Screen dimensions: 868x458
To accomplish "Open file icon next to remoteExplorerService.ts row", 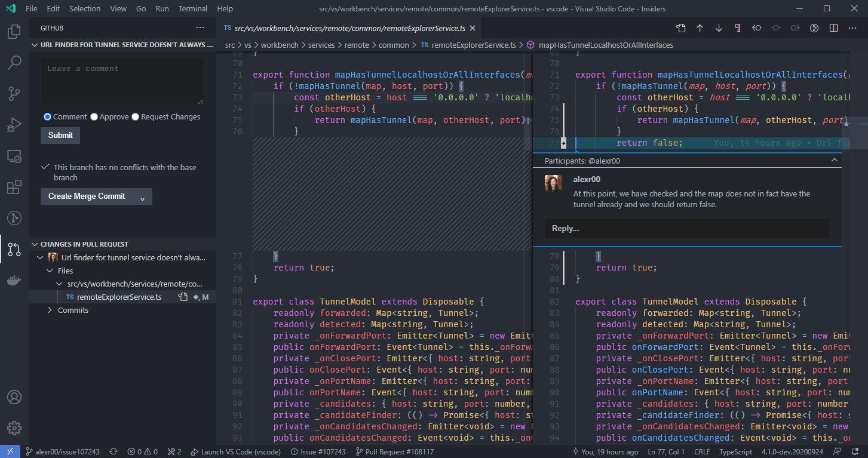I will tap(183, 297).
